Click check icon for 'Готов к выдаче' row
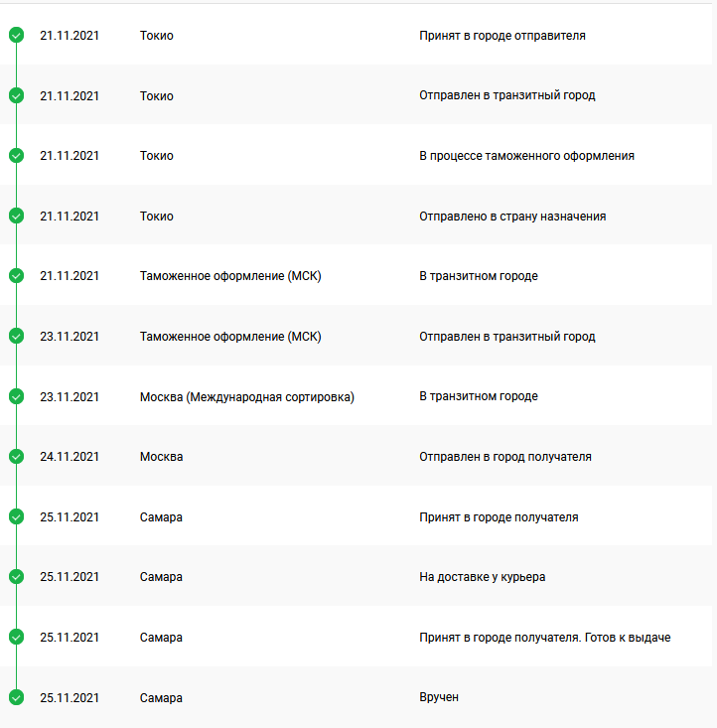The width and height of the screenshot is (717, 728). tap(16, 638)
